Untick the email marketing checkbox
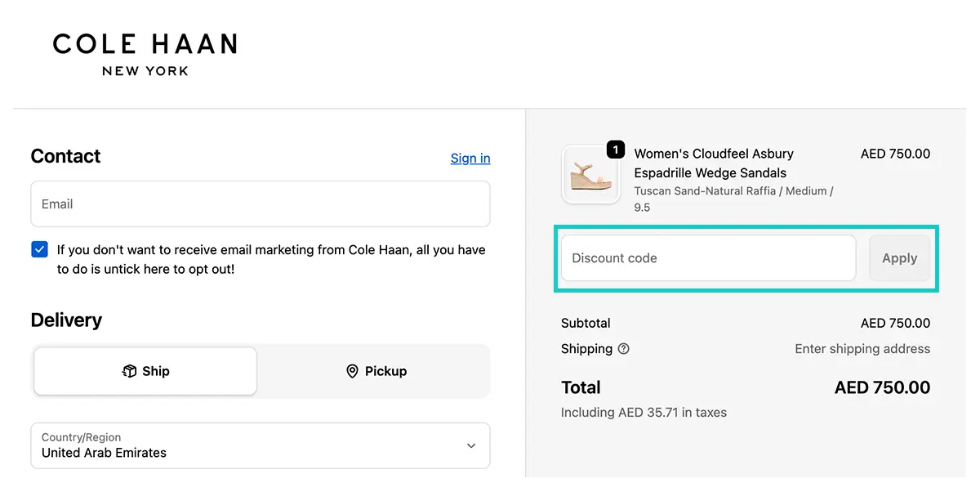Screen dimensions: 980x483 point(39,249)
